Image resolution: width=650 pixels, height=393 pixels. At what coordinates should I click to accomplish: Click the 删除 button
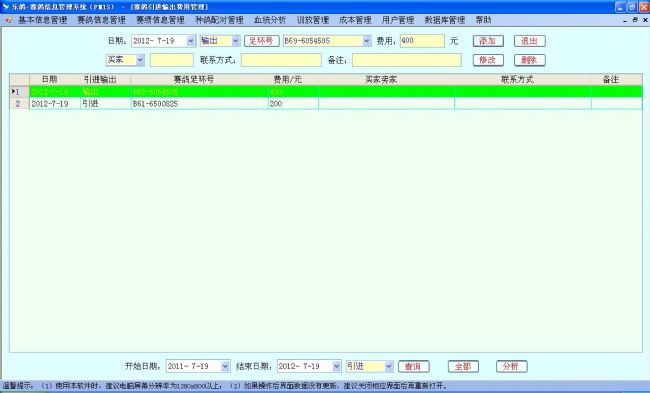529,60
